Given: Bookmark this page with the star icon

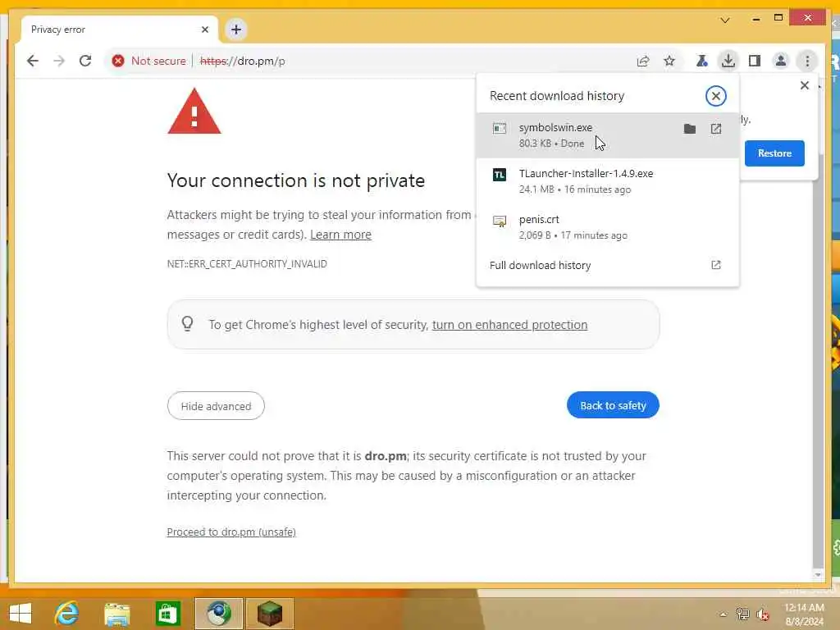Looking at the screenshot, I should coord(669,61).
